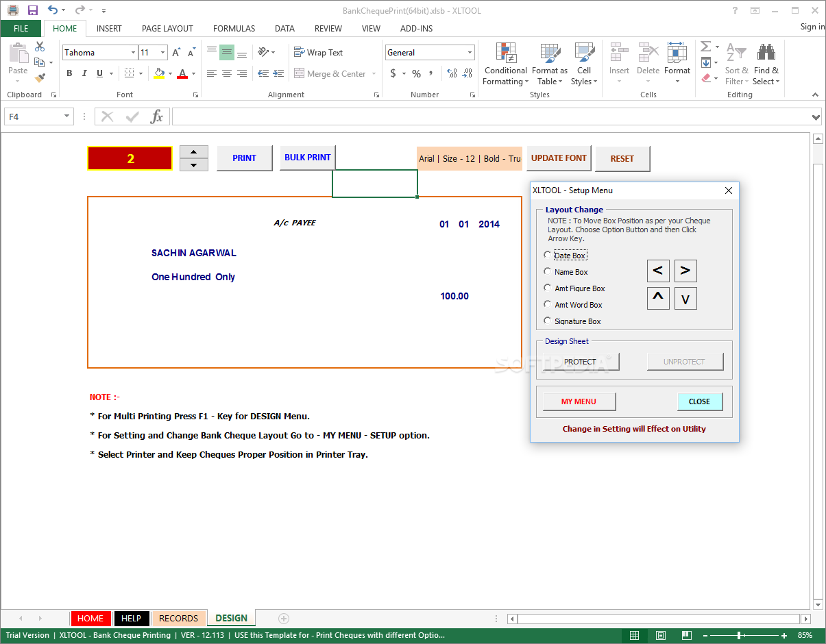Click the UPDATE FONT button

click(559, 158)
